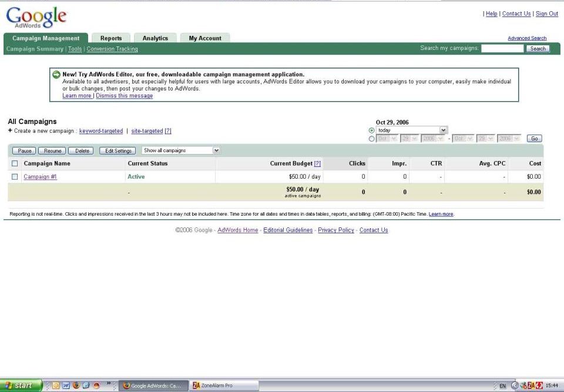This screenshot has width=564, height=392.
Task: Open the Conversion Tracking submenu link
Action: (112, 49)
